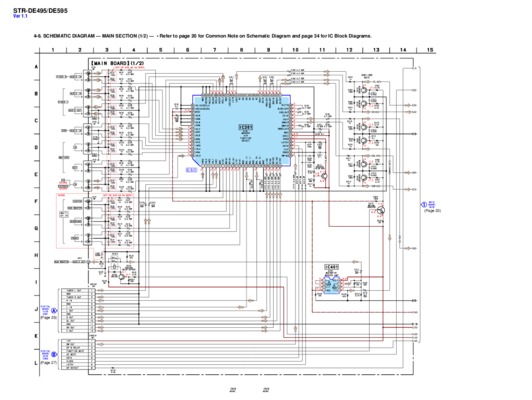
Task: Click column grid number 8
Action: [242, 50]
